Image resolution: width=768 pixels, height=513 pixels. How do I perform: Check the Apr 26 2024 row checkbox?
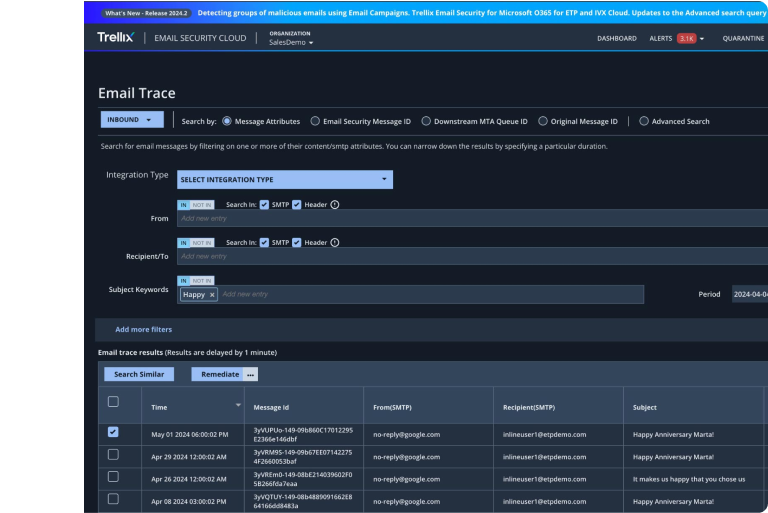click(113, 477)
